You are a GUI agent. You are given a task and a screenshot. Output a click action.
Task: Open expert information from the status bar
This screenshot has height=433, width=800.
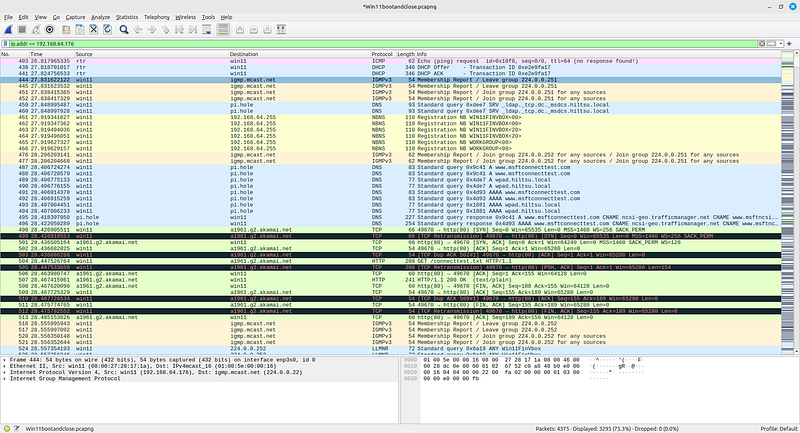7,429
